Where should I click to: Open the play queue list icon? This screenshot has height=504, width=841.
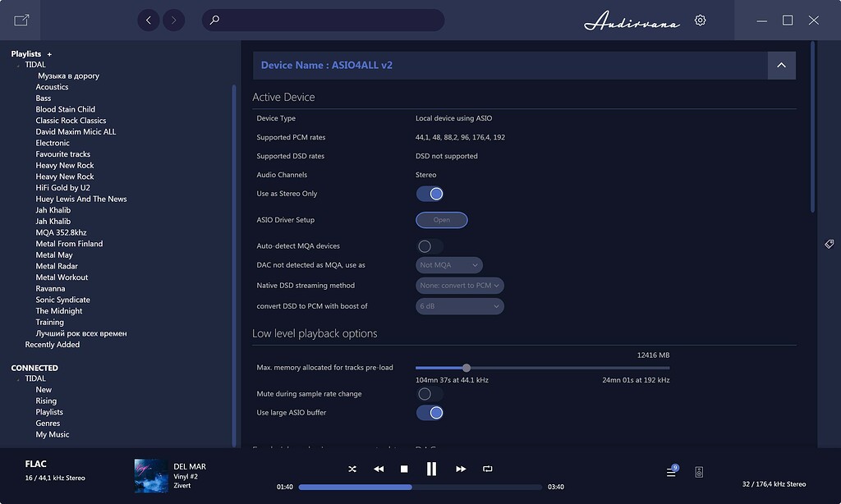coord(672,471)
